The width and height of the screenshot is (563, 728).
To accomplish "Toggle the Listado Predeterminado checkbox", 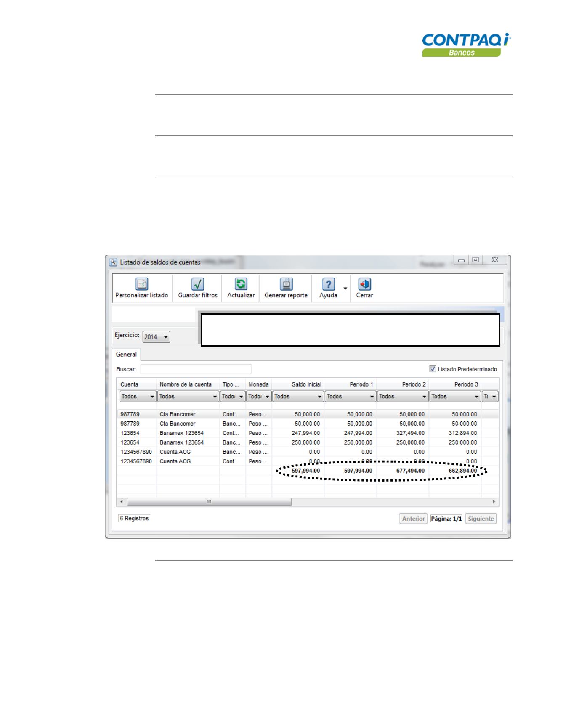I will pyautogui.click(x=433, y=369).
